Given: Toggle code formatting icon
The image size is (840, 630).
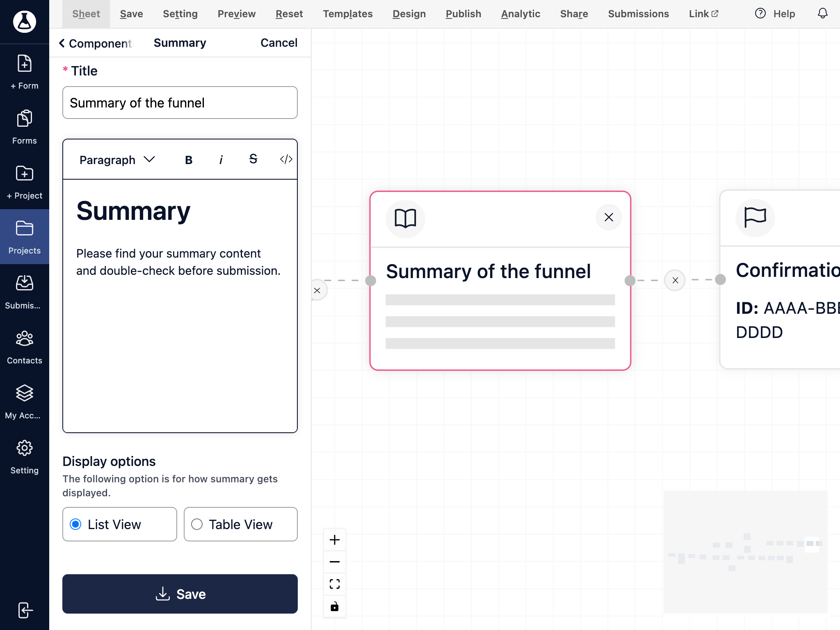Looking at the screenshot, I should click(286, 159).
